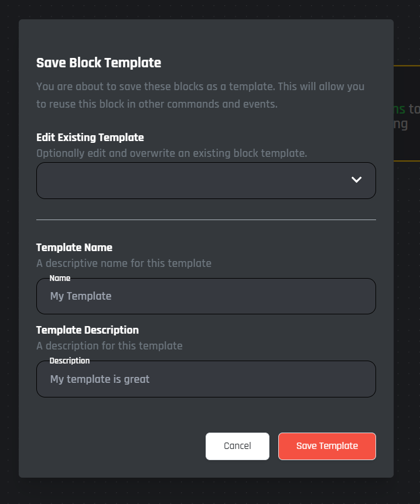This screenshot has width=420, height=504.
Task: Click the Name input field
Action: [206, 296]
